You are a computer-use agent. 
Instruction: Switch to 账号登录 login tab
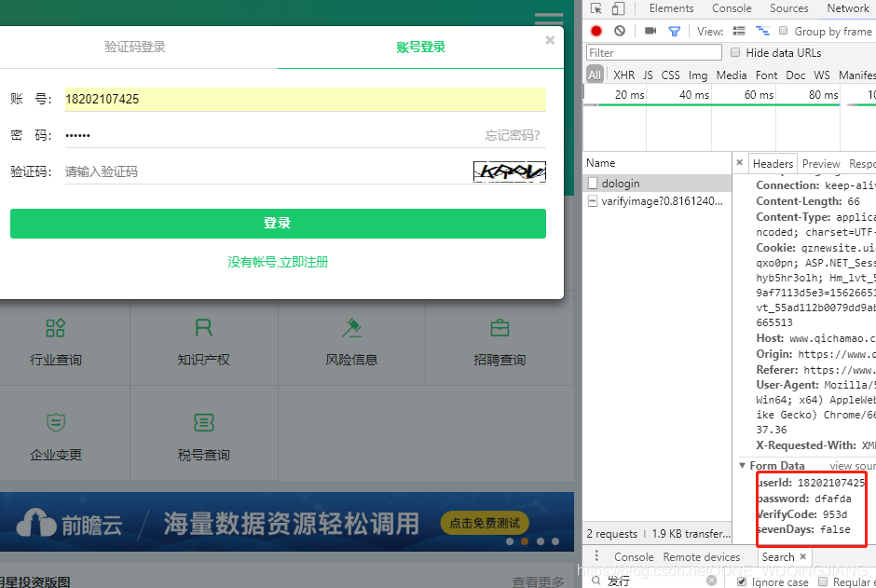[x=420, y=47]
